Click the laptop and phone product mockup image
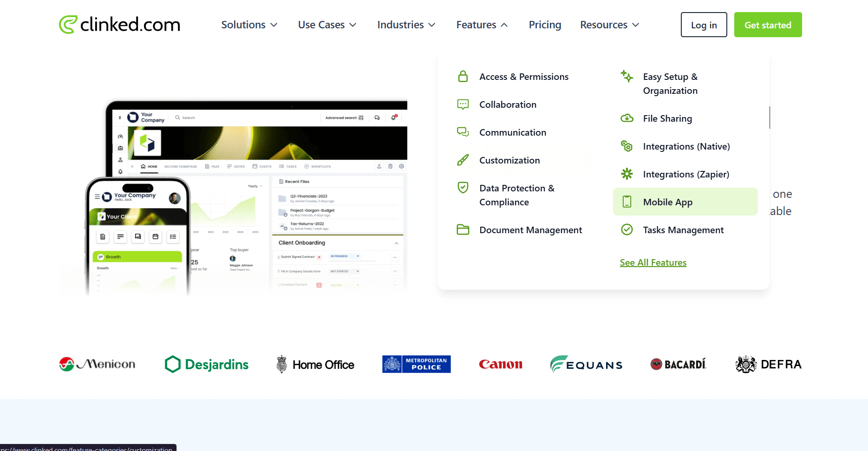This screenshot has width=868, height=451. pos(233,197)
